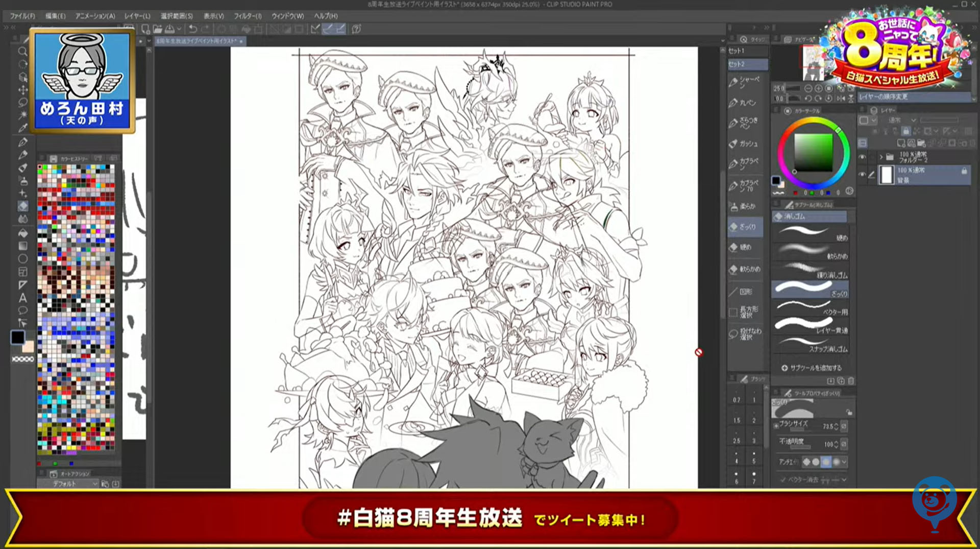Toggle the ベクター消去 checkbox
The width and height of the screenshot is (980, 549).
click(x=783, y=480)
